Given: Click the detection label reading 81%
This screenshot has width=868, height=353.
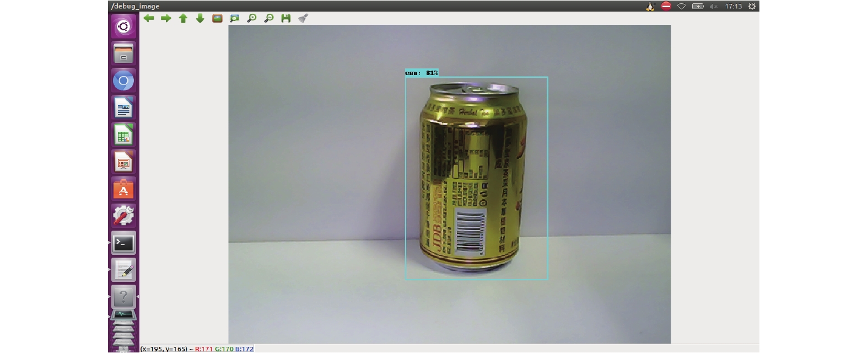Looking at the screenshot, I should (x=422, y=73).
